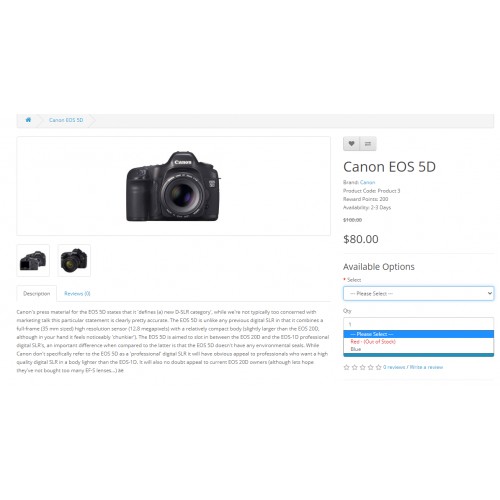Open the main Canon camera product image
This screenshot has width=500, height=500.
(x=173, y=186)
